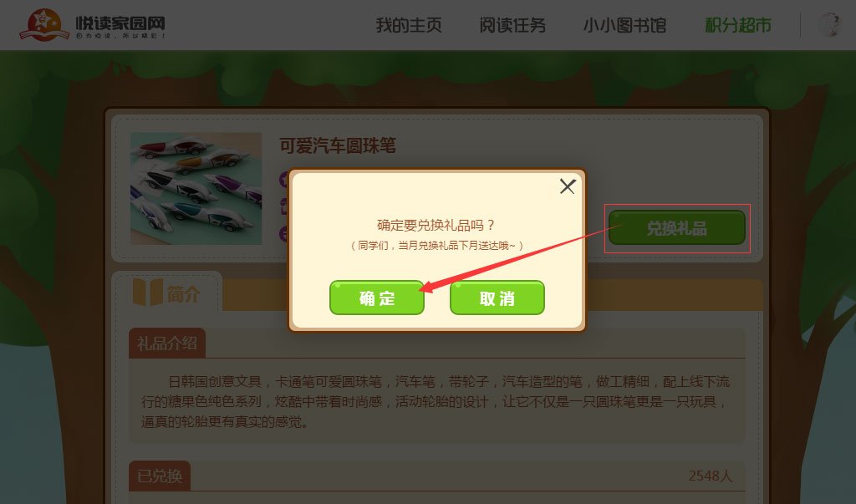Open the user avatar in header
The image size is (856, 504).
830,25
